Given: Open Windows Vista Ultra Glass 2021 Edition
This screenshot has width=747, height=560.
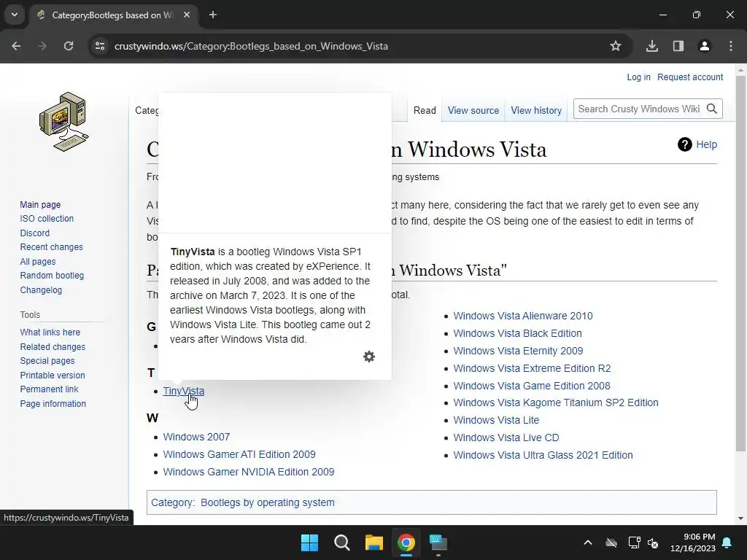Looking at the screenshot, I should (543, 455).
